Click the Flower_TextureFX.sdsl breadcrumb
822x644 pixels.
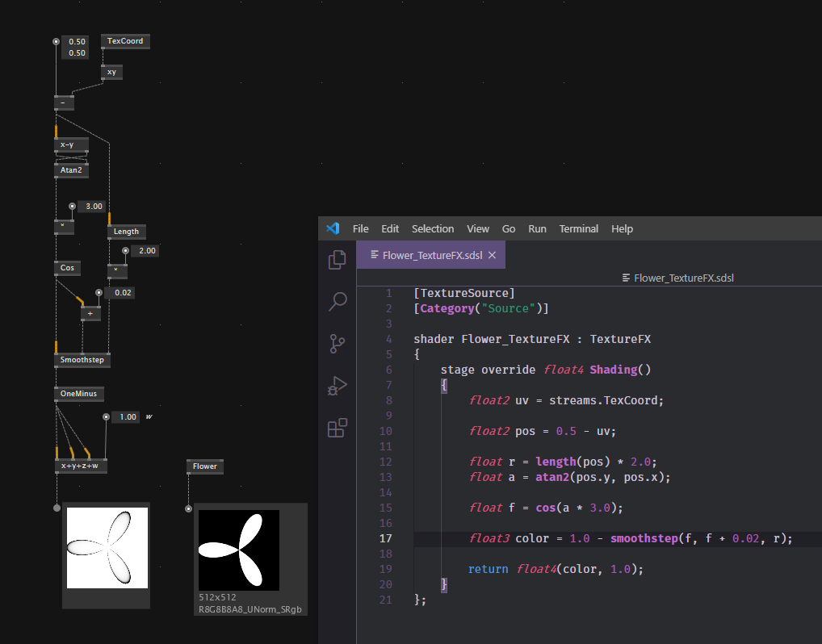tap(677, 278)
